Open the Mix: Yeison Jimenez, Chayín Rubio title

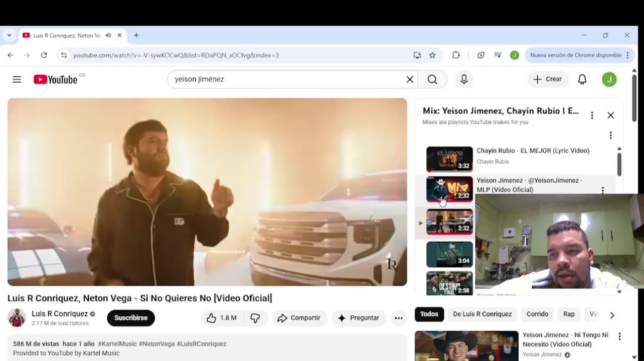[x=501, y=111]
